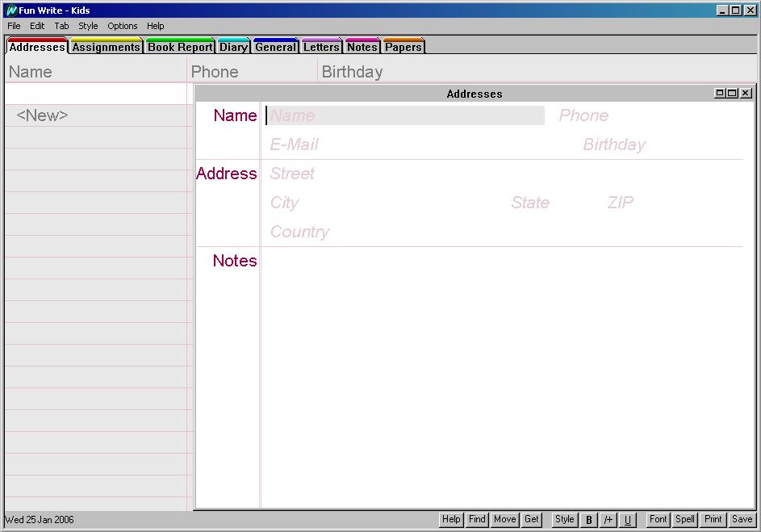Close the Addresses entry panel
Image resolution: width=761 pixels, height=532 pixels.
point(746,93)
